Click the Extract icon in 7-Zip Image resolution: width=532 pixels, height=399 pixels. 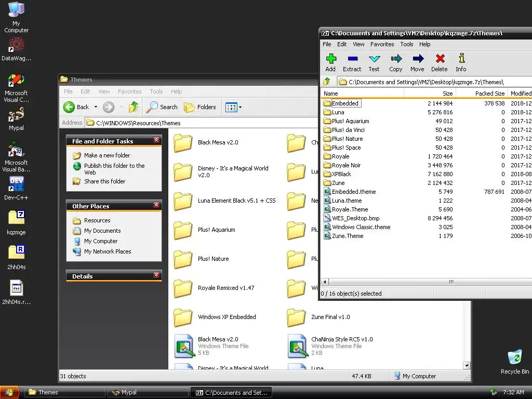(x=352, y=63)
